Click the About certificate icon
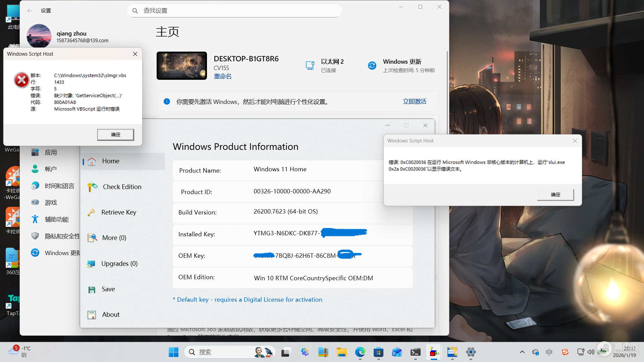 click(92, 315)
